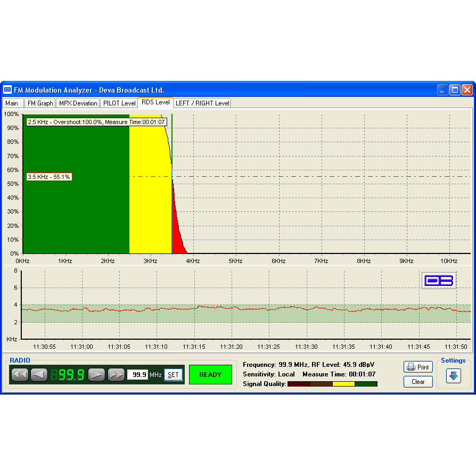Image resolution: width=476 pixels, height=476 pixels.
Task: Click the 3.5 KHz - 55.1% marker label
Action: 49,177
